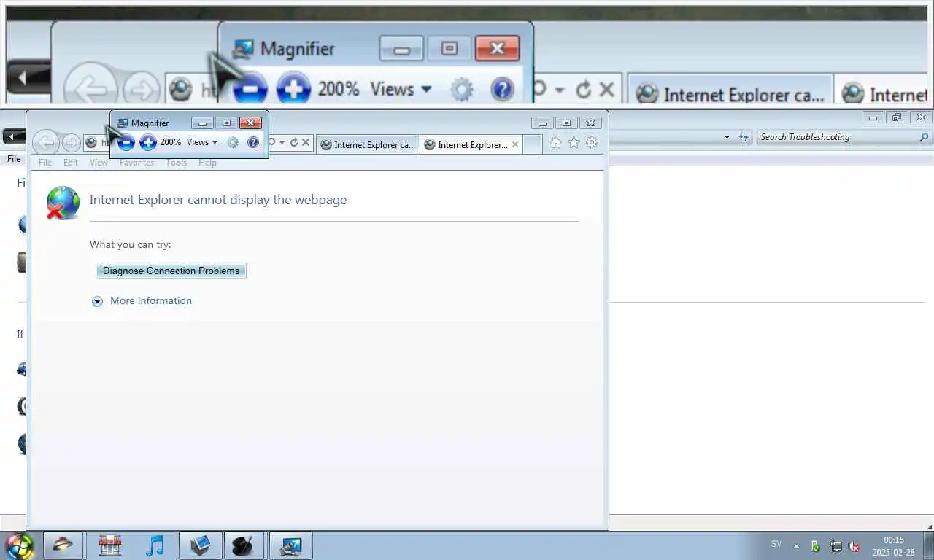Open a new tab in Internet Explorer
This screenshot has height=560, width=934.
pos(533,144)
